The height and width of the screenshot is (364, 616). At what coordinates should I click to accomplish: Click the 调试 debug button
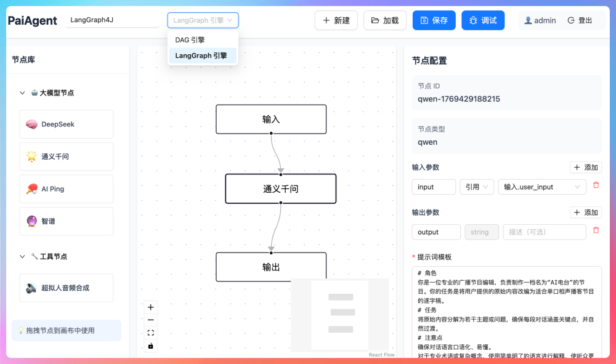(x=482, y=20)
